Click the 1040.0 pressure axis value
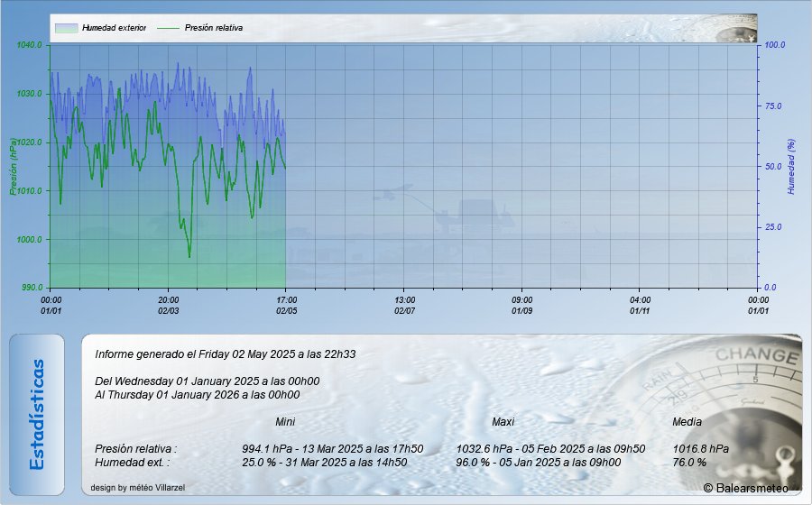 coord(29,45)
